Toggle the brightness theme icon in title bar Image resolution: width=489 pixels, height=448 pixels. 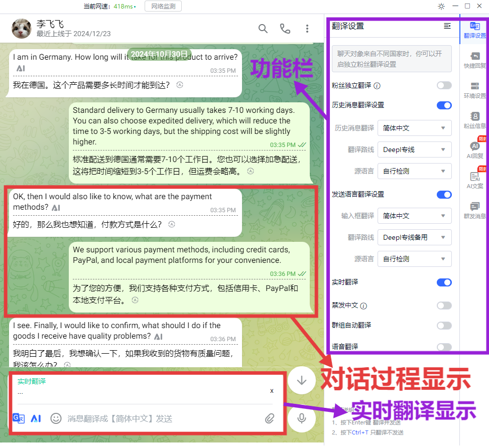coord(441,6)
